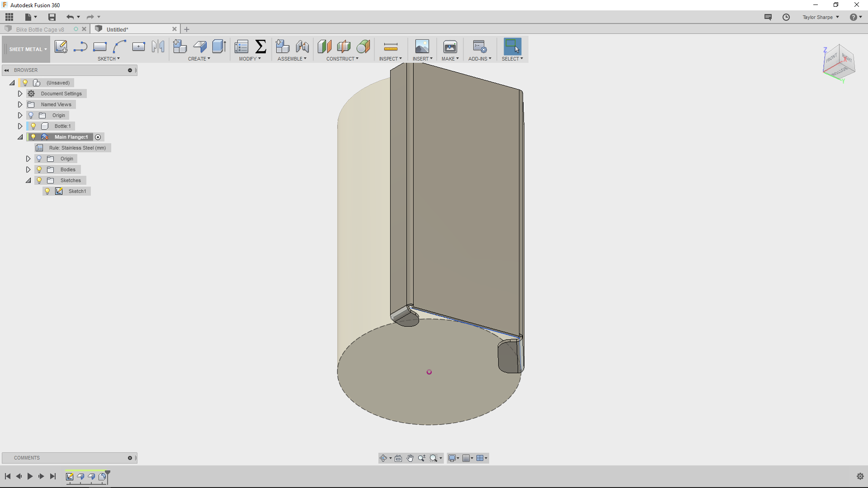Open the CREATE menu
Viewport: 868px width, 488px height.
coord(199,59)
